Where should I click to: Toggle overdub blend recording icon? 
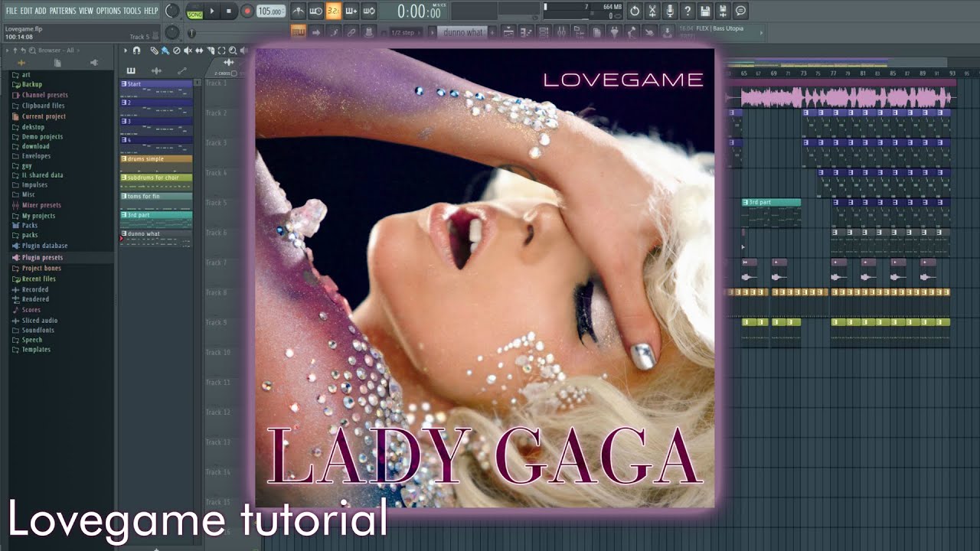point(351,11)
